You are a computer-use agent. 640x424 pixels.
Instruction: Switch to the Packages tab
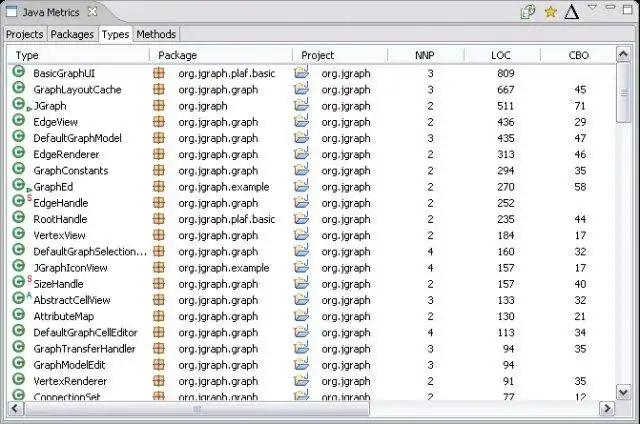coord(72,34)
